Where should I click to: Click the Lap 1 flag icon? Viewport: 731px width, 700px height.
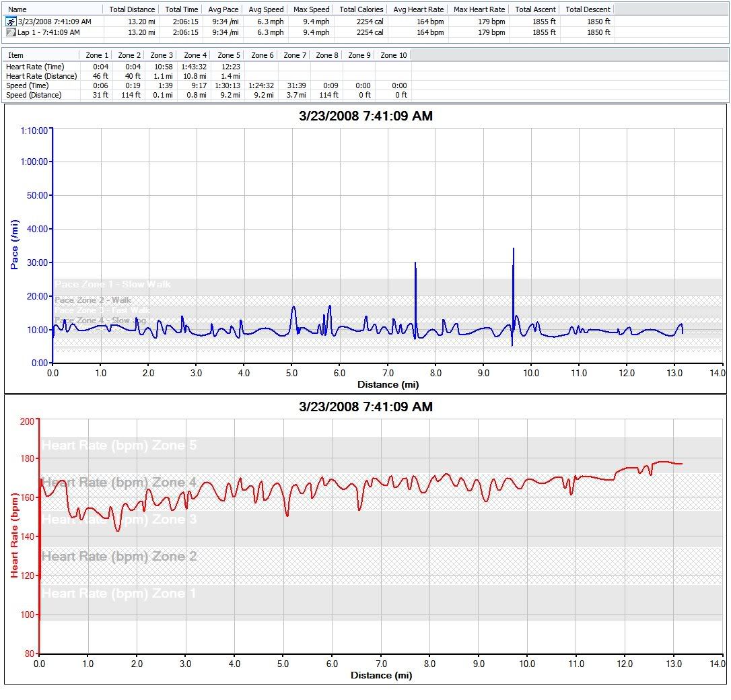(x=11, y=32)
